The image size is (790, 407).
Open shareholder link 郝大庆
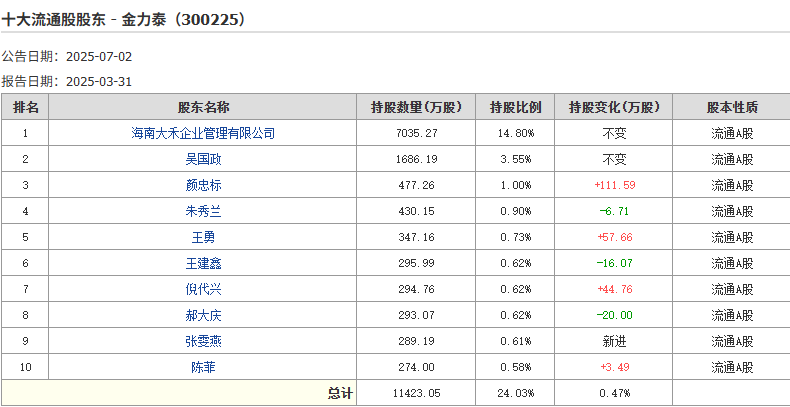203,315
